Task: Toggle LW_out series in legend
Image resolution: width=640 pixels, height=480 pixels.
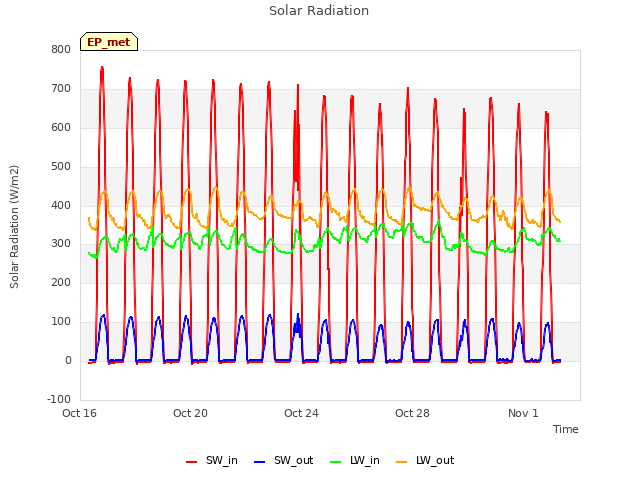Action: (425, 460)
